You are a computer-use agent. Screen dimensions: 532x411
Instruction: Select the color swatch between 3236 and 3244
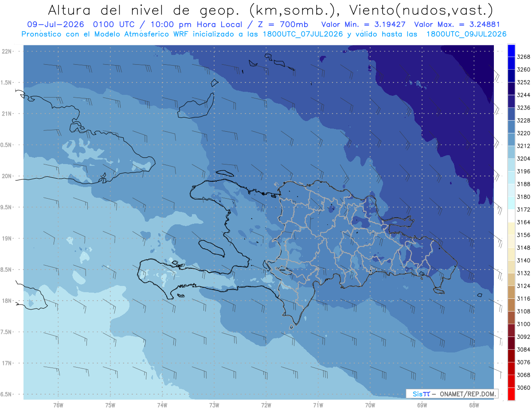click(x=511, y=101)
